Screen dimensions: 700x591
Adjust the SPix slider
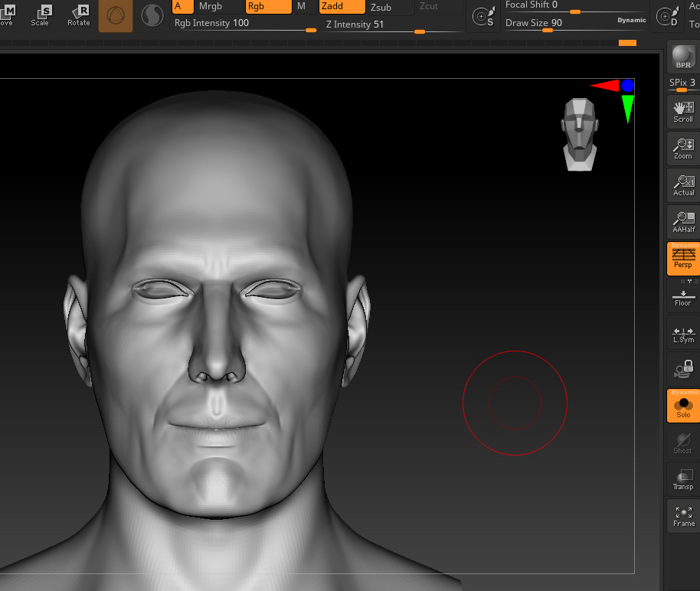click(683, 85)
